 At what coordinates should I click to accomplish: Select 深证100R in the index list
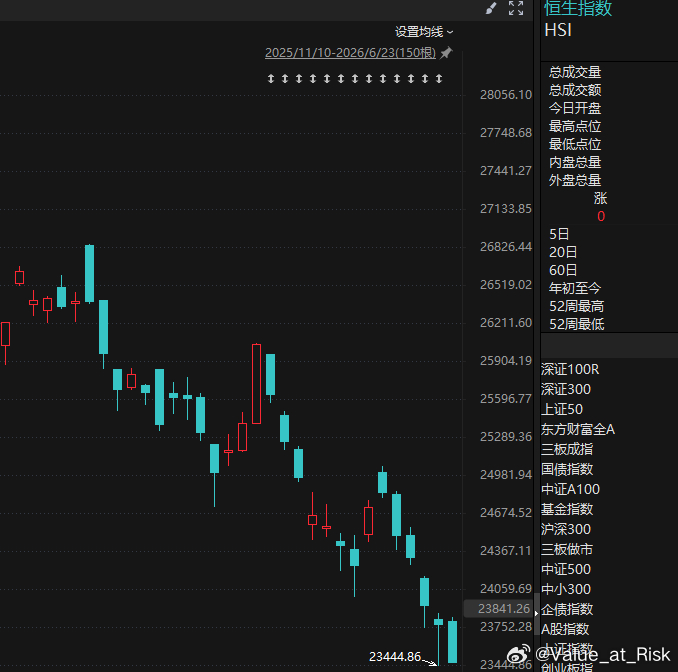570,369
